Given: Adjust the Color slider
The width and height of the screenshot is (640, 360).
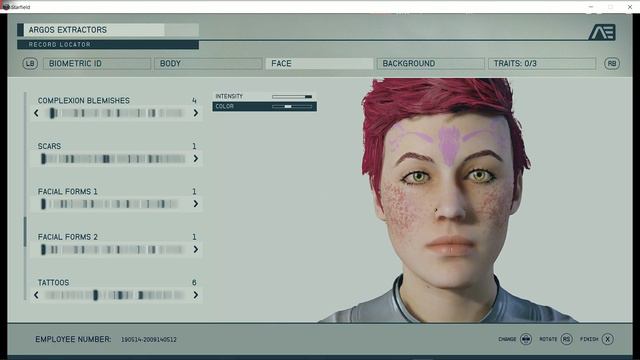Looking at the screenshot, I should tap(292, 107).
